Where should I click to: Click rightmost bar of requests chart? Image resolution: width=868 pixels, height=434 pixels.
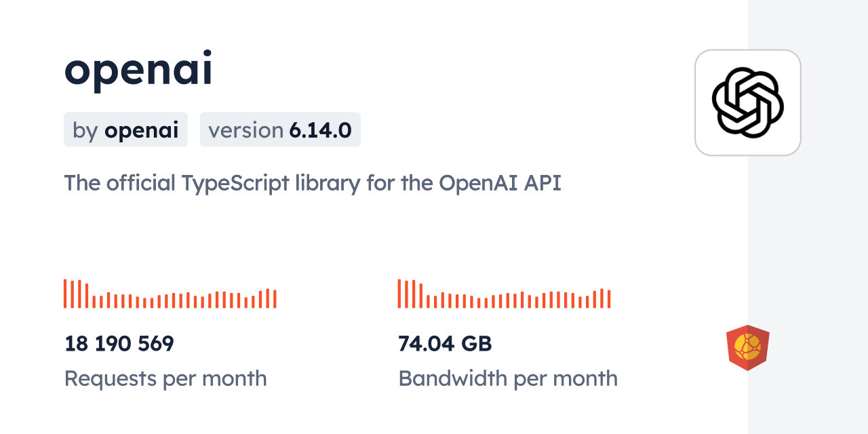click(275, 299)
